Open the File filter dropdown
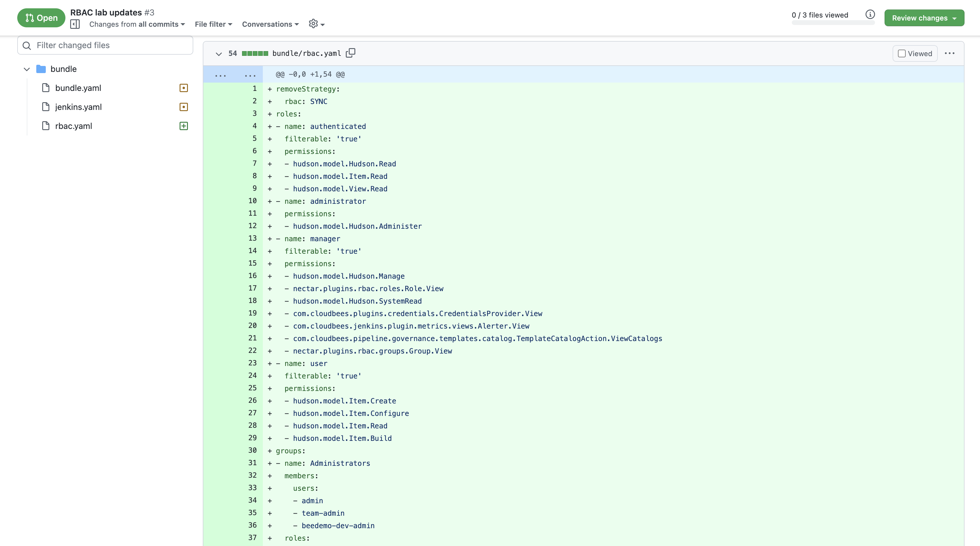Viewport: 980px width, 546px height. tap(213, 24)
